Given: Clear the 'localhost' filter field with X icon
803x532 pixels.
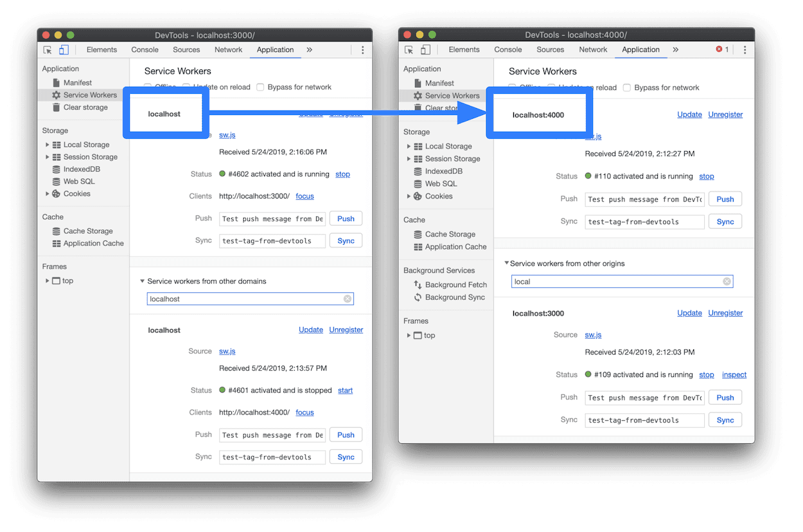Looking at the screenshot, I should pos(348,299).
